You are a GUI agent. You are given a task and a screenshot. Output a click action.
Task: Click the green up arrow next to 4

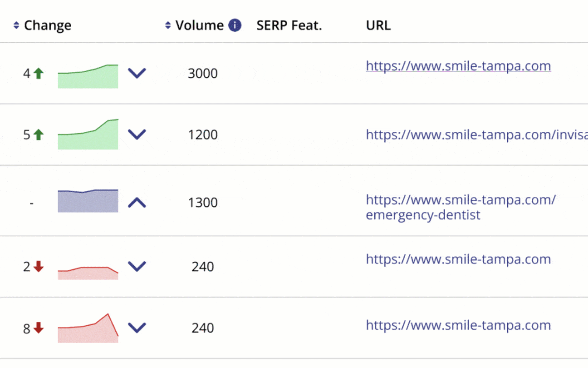point(39,73)
